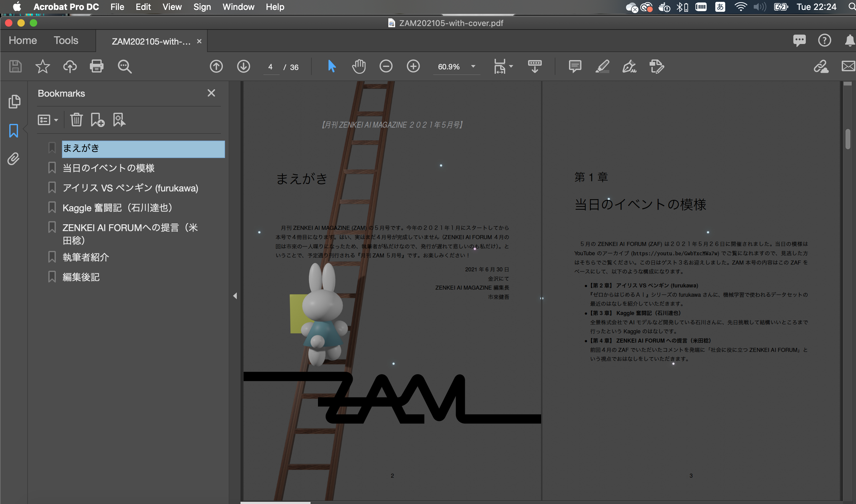Add file to starred with star icon
Image resolution: width=856 pixels, height=504 pixels.
click(x=42, y=66)
